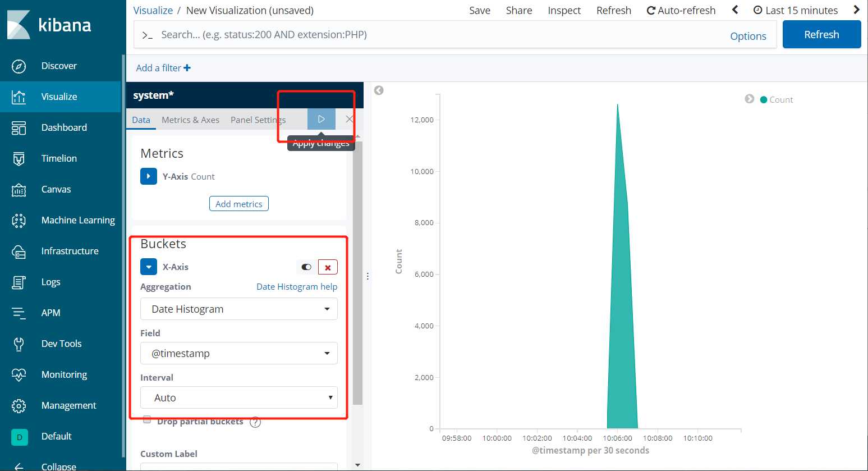Open the Field @timestamp dropdown

pyautogui.click(x=239, y=353)
